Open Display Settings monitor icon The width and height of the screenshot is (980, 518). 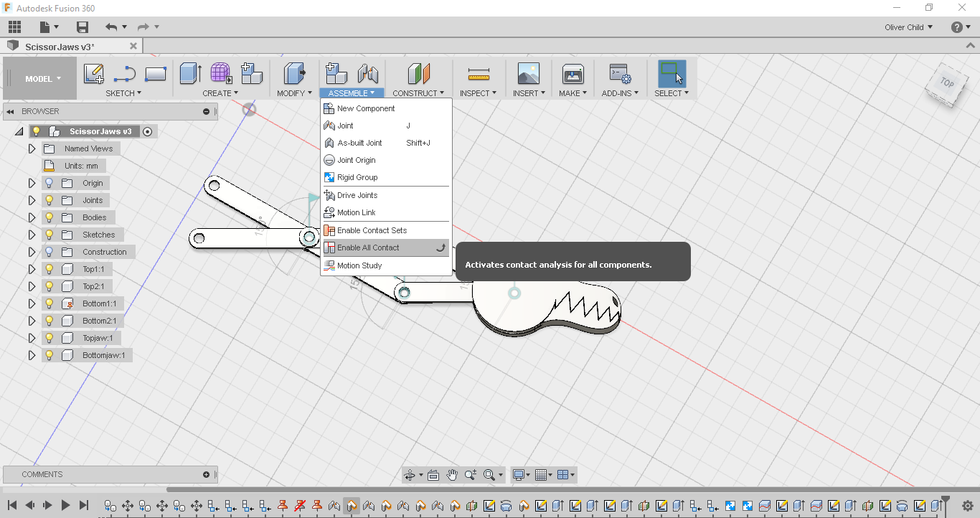click(518, 474)
